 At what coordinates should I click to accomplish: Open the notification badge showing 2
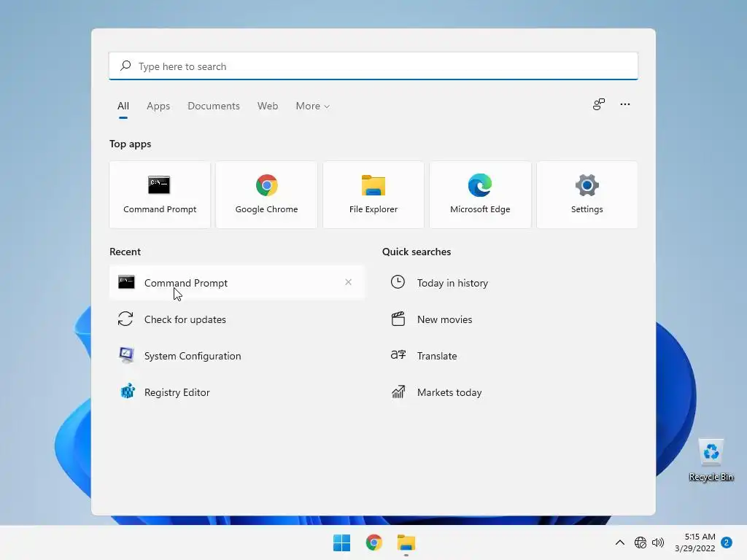pyautogui.click(x=727, y=542)
